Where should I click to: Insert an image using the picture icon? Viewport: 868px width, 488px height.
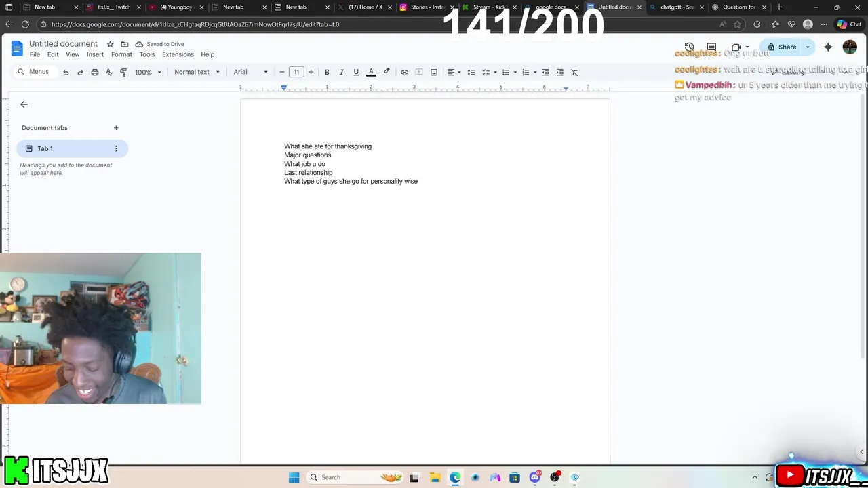point(434,72)
